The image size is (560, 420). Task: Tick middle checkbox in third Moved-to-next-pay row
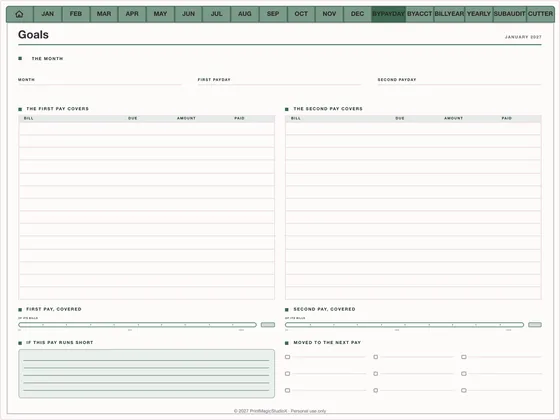point(376,390)
